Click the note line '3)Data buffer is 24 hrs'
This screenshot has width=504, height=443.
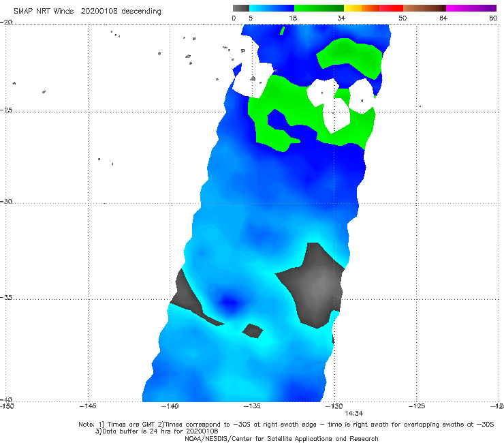(157, 431)
